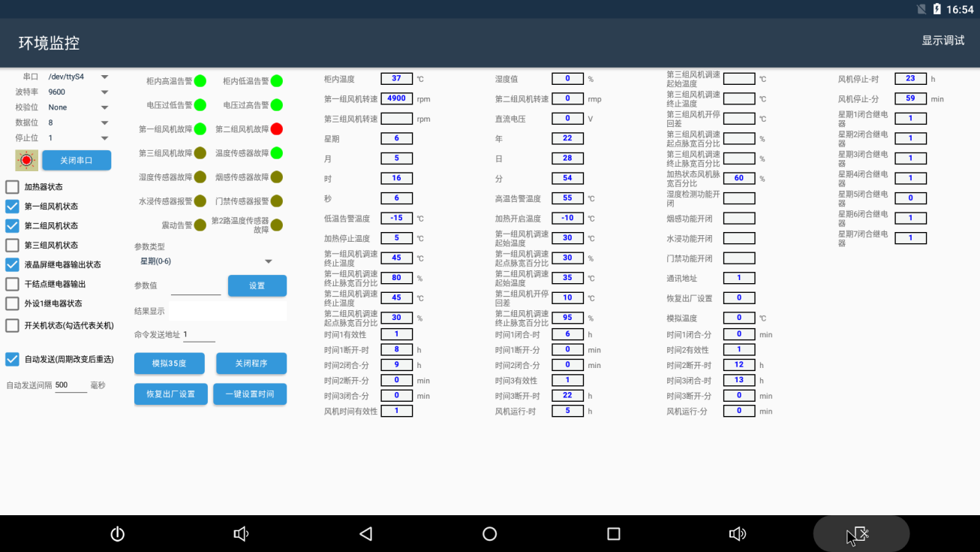The width and height of the screenshot is (980, 552).
Task: Click the 自动发送间隔 input field
Action: tap(71, 385)
